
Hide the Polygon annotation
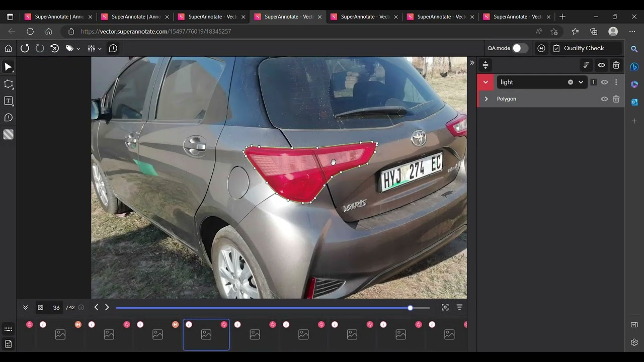[x=605, y=99]
